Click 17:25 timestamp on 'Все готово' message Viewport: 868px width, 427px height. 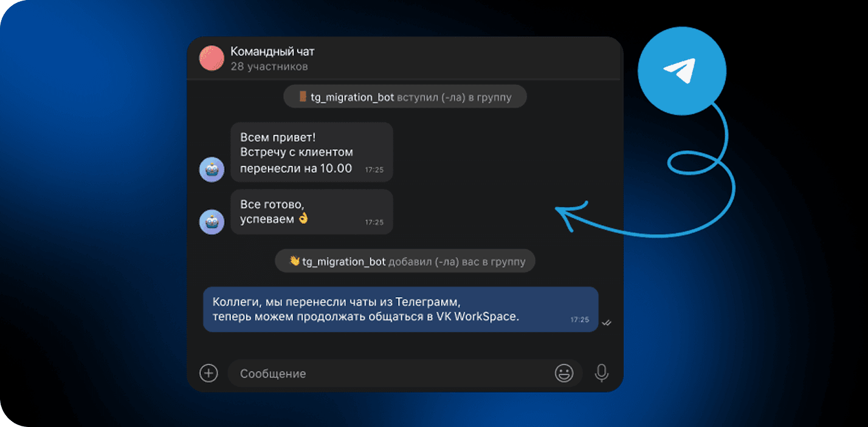point(374,223)
